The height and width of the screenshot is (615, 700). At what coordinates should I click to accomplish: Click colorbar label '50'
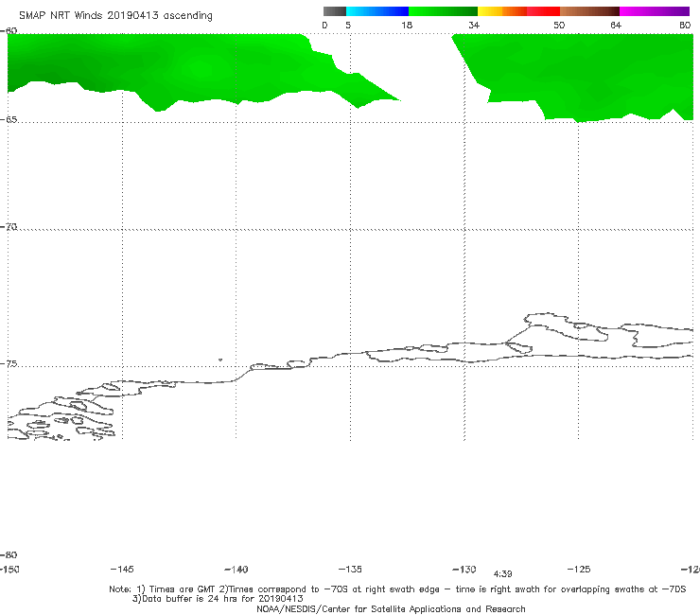[559, 25]
